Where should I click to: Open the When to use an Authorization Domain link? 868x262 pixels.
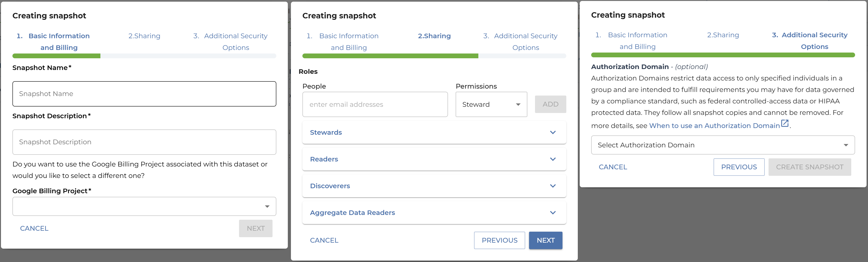714,126
